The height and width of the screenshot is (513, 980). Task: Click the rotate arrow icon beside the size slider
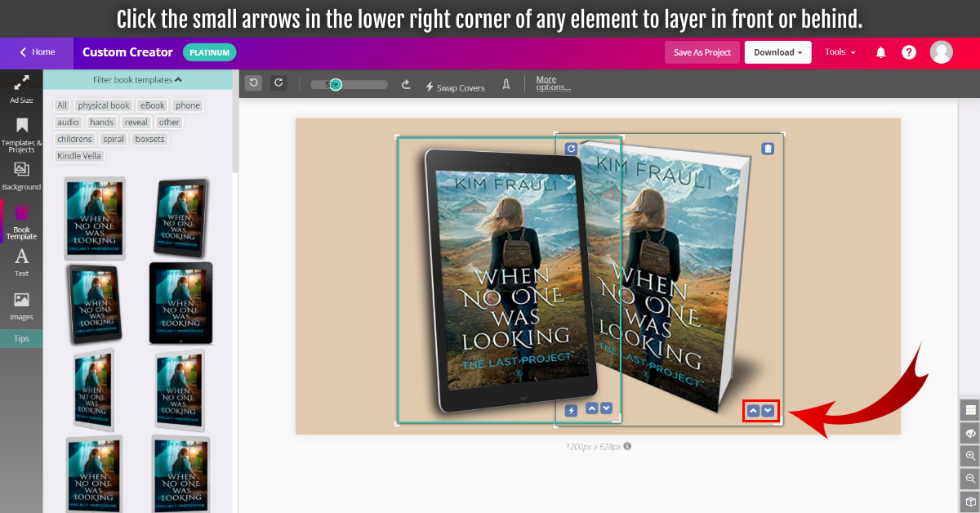point(405,84)
